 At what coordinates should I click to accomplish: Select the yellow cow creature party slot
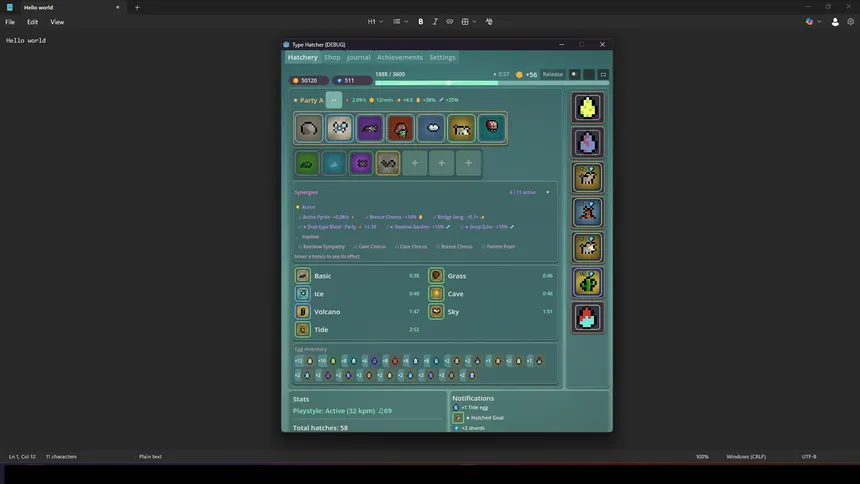[x=461, y=128]
